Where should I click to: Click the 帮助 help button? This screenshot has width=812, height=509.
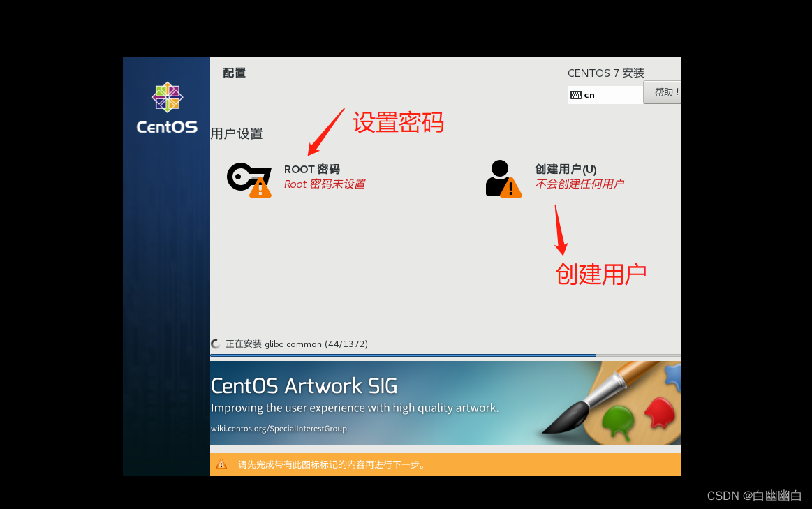(663, 92)
